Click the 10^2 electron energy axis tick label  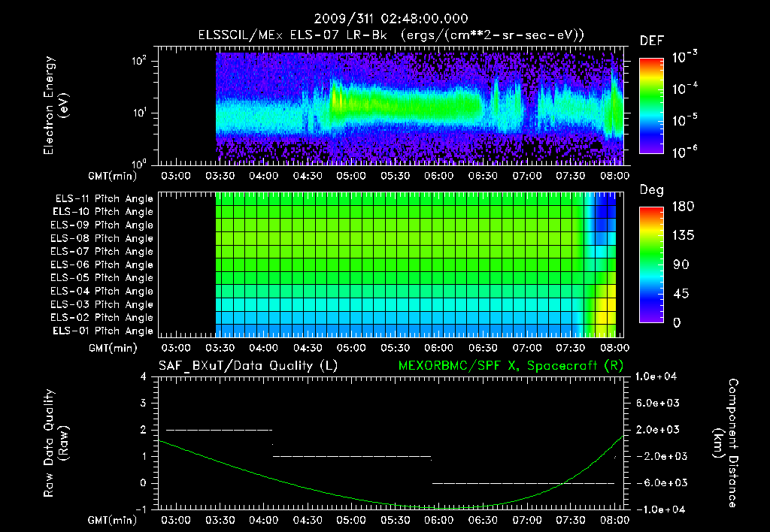click(139, 61)
